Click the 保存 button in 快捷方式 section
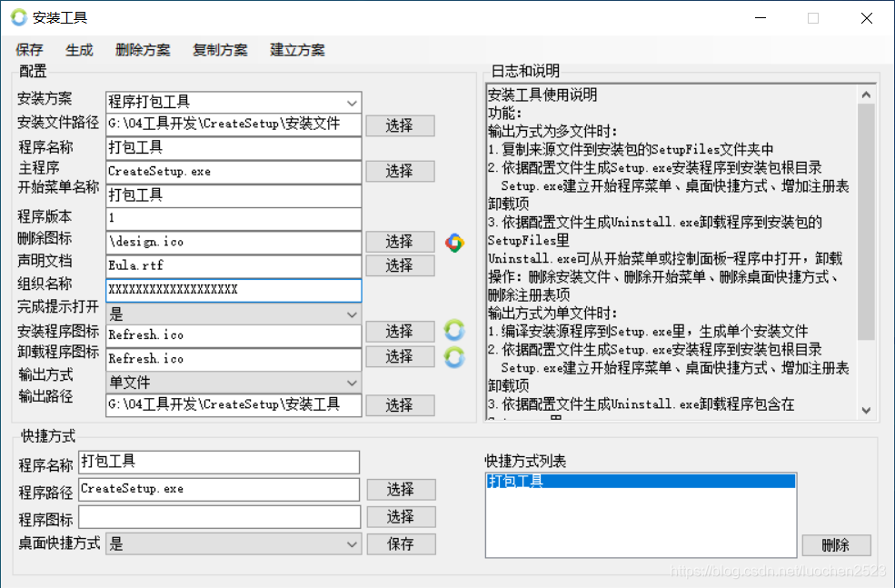The image size is (895, 588). [401, 543]
